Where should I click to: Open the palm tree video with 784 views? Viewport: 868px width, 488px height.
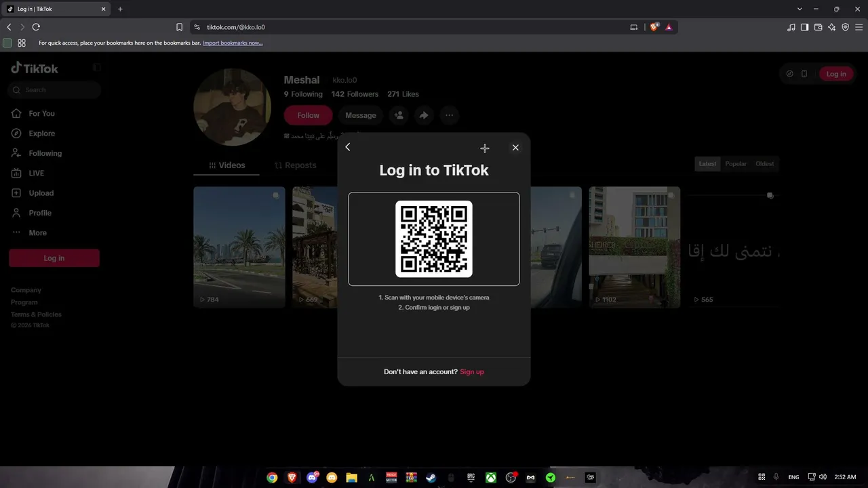click(x=239, y=247)
